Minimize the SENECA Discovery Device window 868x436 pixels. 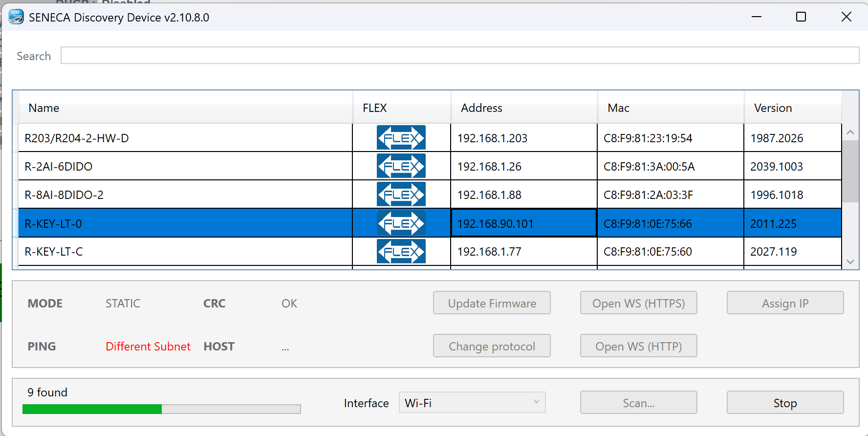coord(757,17)
